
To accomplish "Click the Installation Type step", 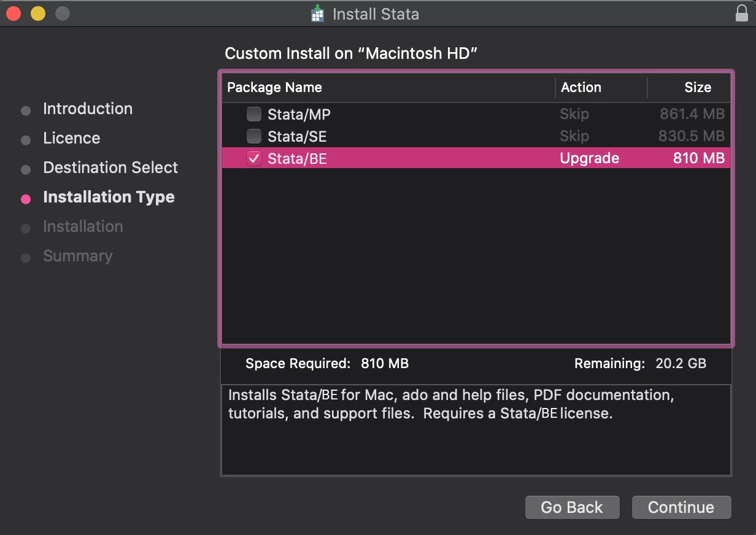I will (109, 198).
